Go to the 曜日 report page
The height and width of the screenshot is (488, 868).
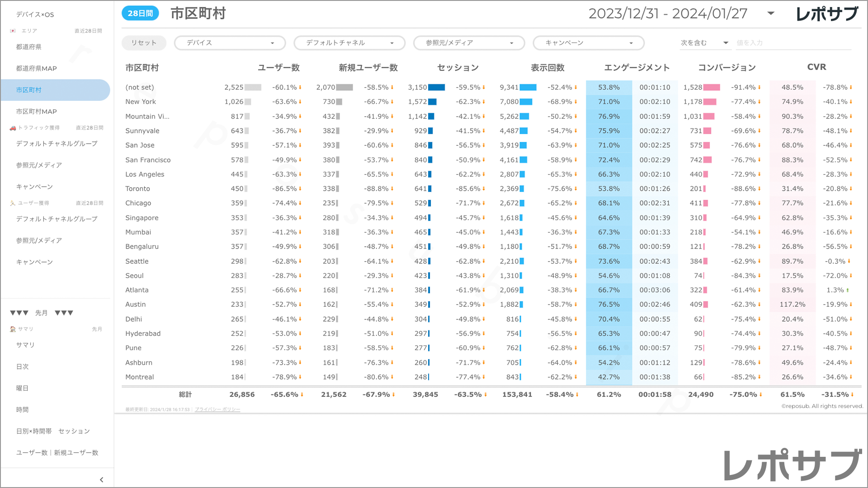coord(22,388)
